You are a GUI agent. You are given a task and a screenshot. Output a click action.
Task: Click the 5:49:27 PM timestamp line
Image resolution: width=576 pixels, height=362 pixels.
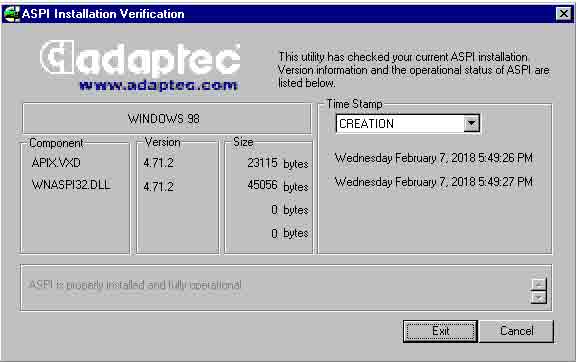433,182
